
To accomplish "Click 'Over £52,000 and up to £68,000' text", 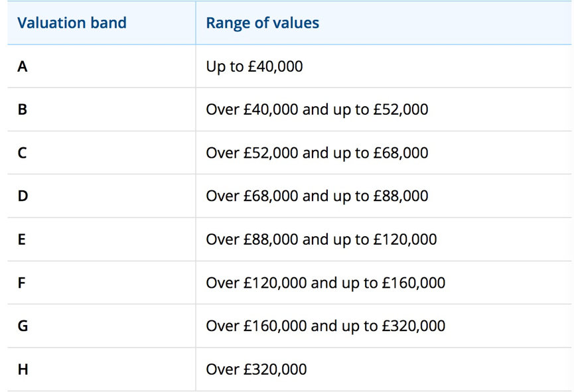I will (317, 153).
